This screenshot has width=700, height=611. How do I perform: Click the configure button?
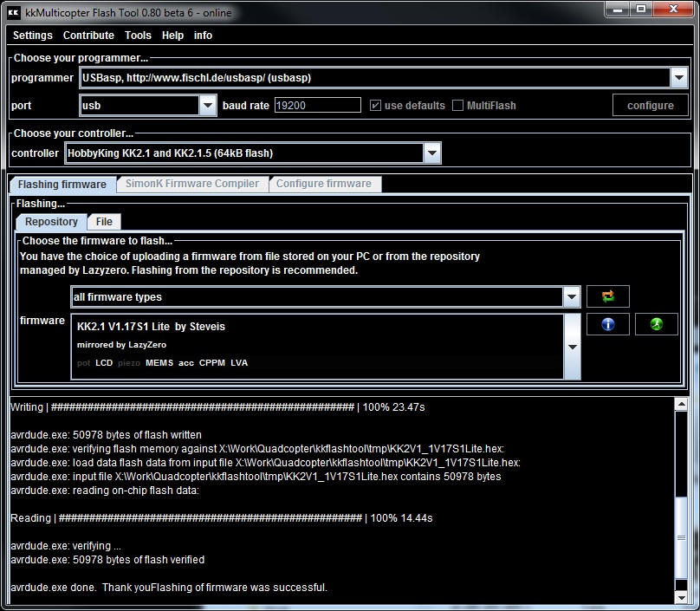pyautogui.click(x=650, y=106)
